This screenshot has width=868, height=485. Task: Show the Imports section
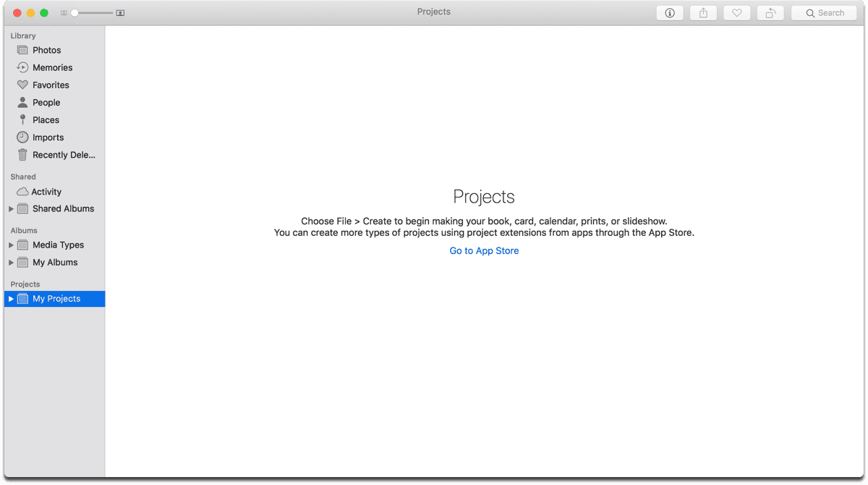click(x=48, y=138)
